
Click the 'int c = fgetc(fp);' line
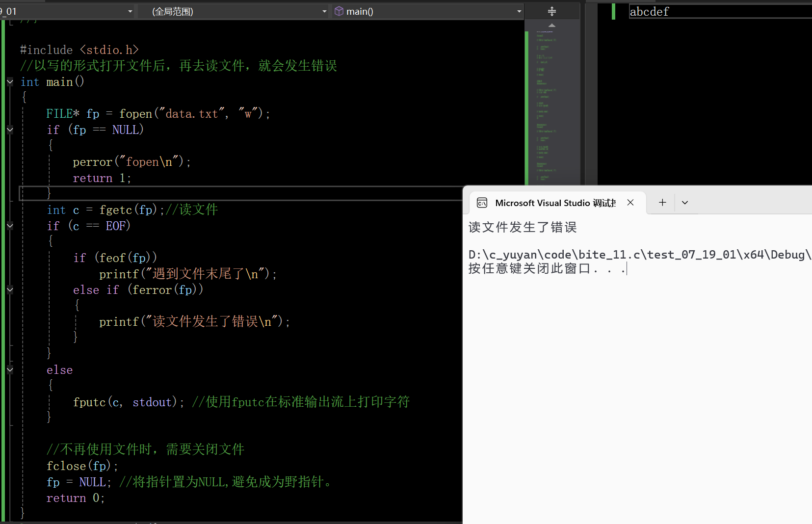pos(105,210)
